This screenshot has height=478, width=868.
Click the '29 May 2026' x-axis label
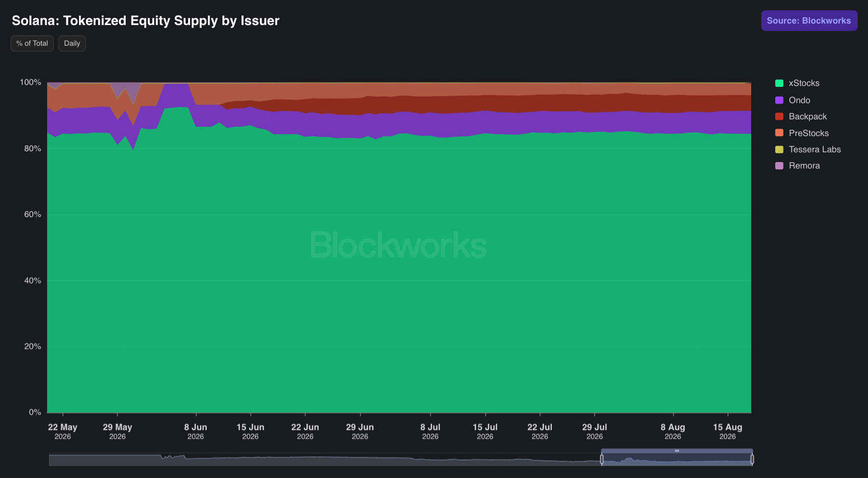point(117,431)
